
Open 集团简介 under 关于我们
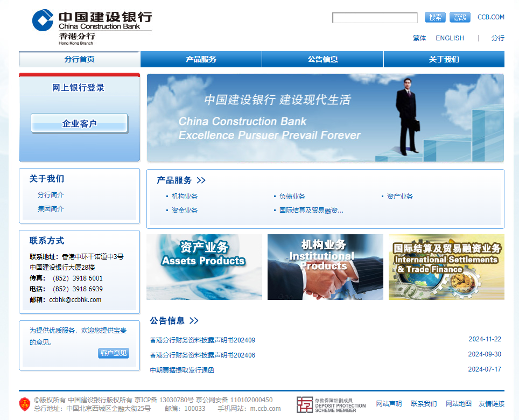(51, 209)
